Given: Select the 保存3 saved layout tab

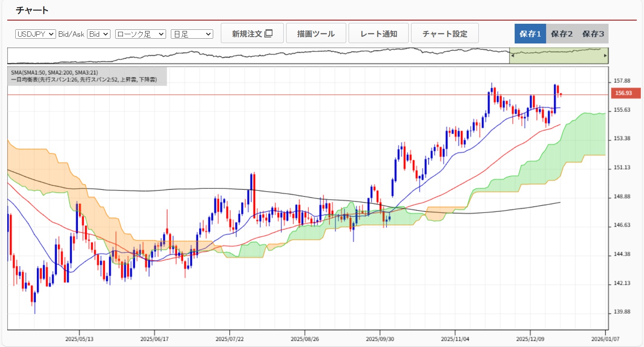Looking at the screenshot, I should coord(593,34).
